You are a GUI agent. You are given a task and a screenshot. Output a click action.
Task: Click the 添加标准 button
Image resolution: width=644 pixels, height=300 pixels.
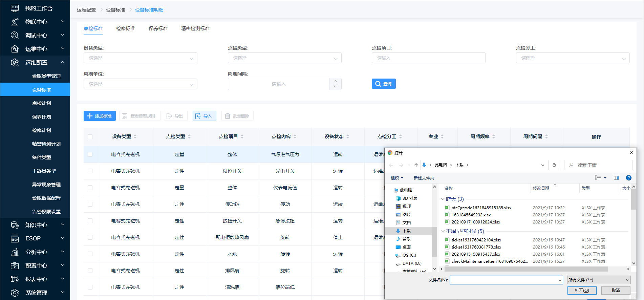coord(100,116)
